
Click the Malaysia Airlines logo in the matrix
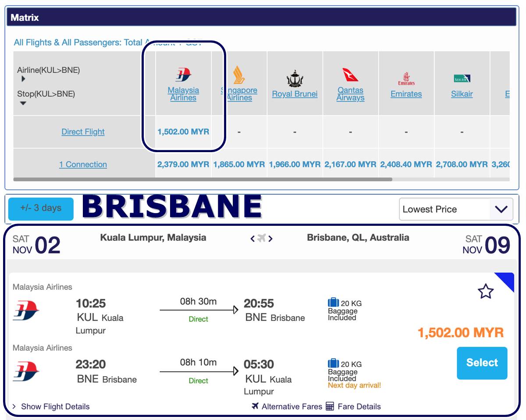184,75
